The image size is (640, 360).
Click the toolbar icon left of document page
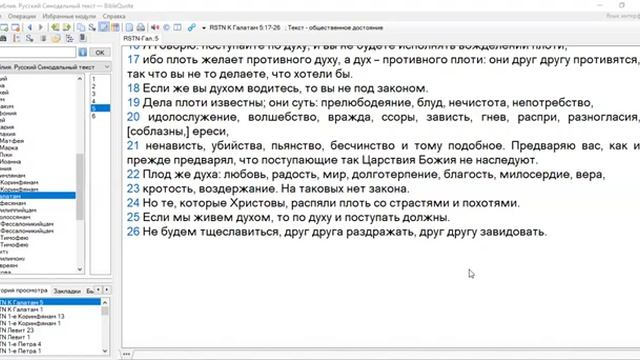[116, 27]
